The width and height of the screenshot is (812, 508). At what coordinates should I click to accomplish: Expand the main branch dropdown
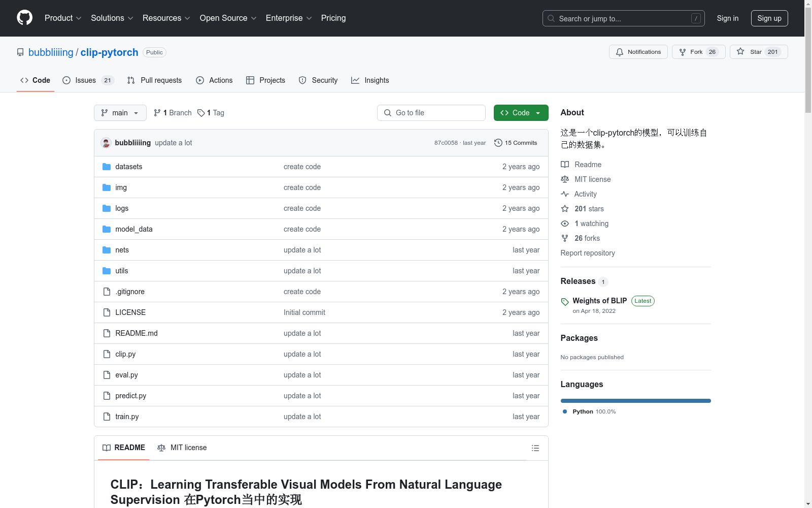[x=120, y=113]
